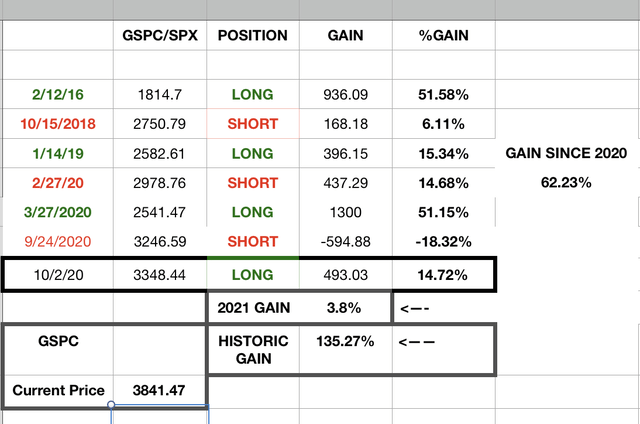Viewport: 640px width, 424px height.
Task: Select the 10/2/20 date cell
Action: point(58,275)
